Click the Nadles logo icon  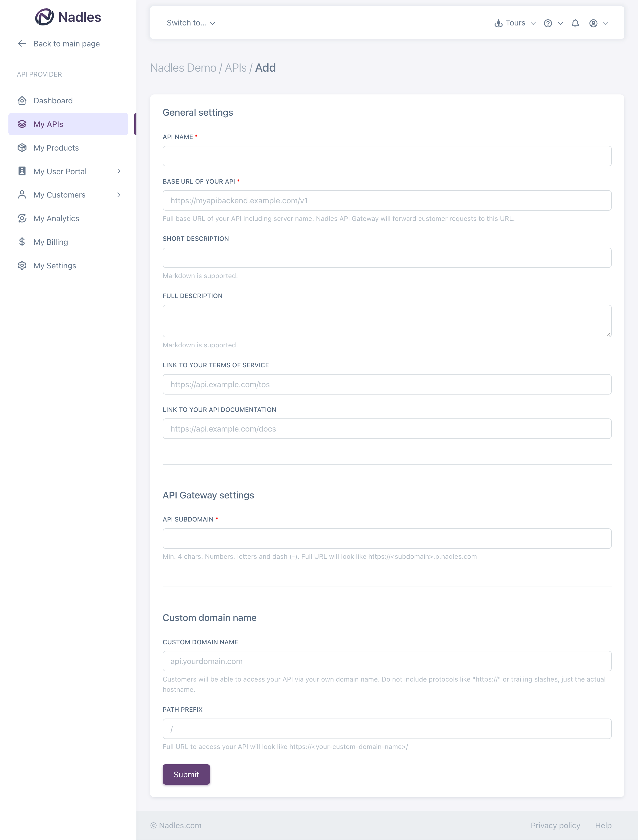click(44, 17)
